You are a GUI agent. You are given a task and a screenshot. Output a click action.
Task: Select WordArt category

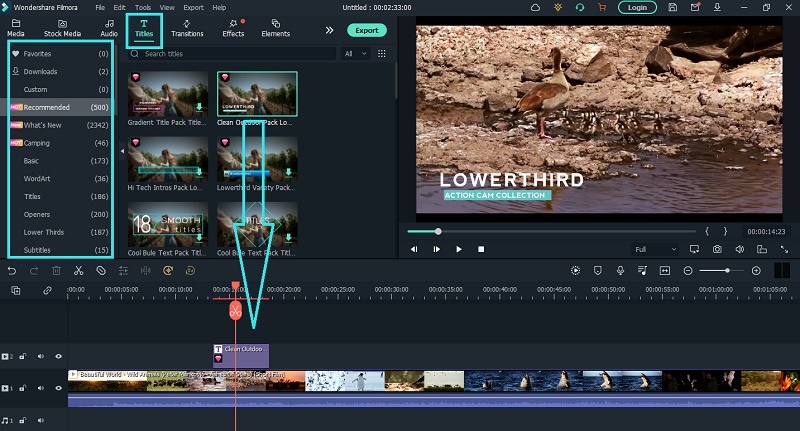(60, 179)
